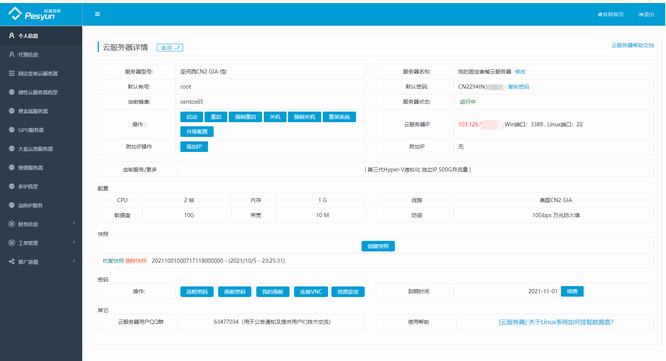
Task: Click the 升级配置 button
Action: click(197, 132)
